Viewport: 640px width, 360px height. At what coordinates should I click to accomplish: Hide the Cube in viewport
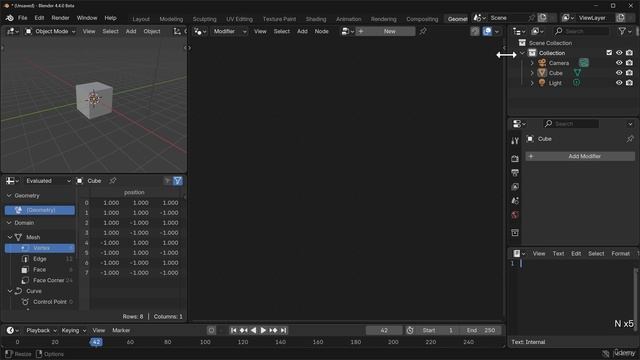click(x=619, y=73)
